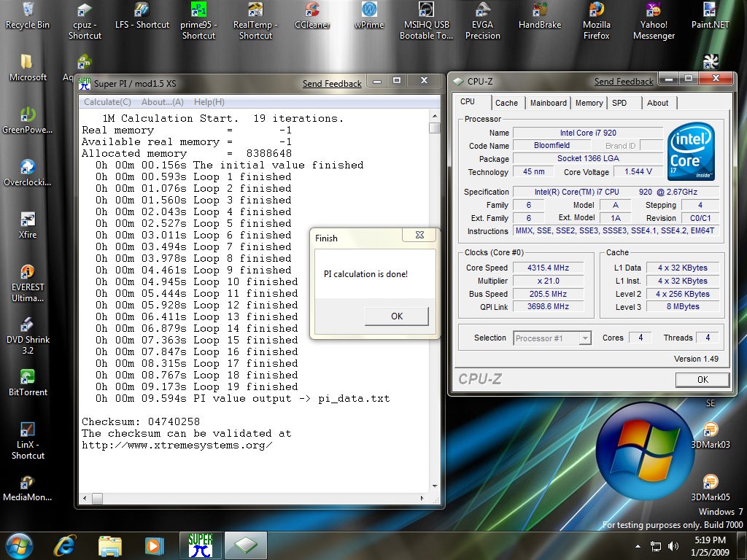Viewport: 747px width, 560px height.
Task: Launch CCleaner from the desktop
Action: click(x=312, y=16)
